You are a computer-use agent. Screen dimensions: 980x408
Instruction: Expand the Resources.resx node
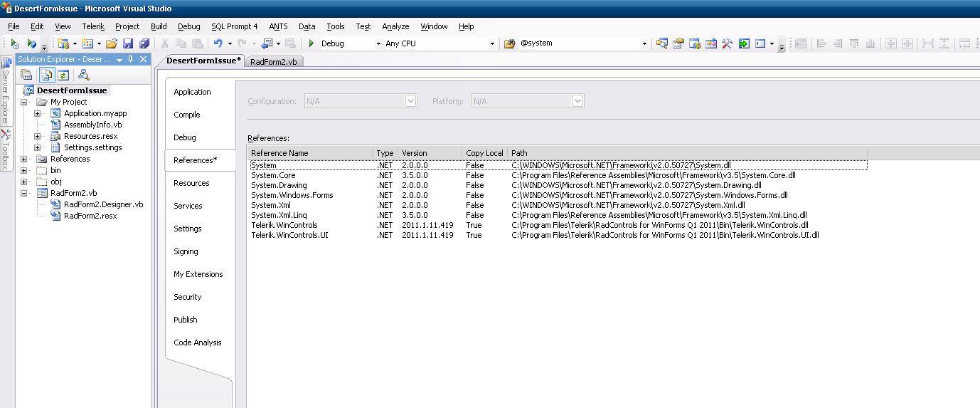[38, 136]
